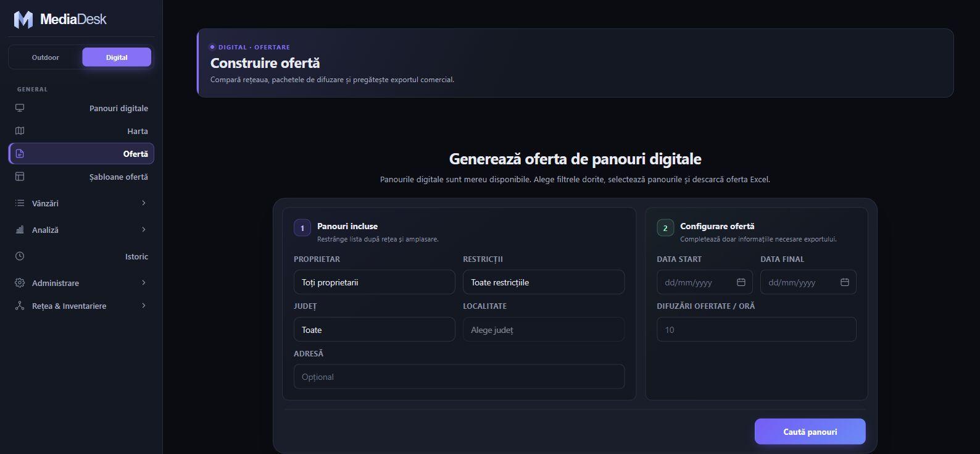980x454 pixels.
Task: Click the Generează oferta de panouri digitale heading
Action: coord(575,159)
